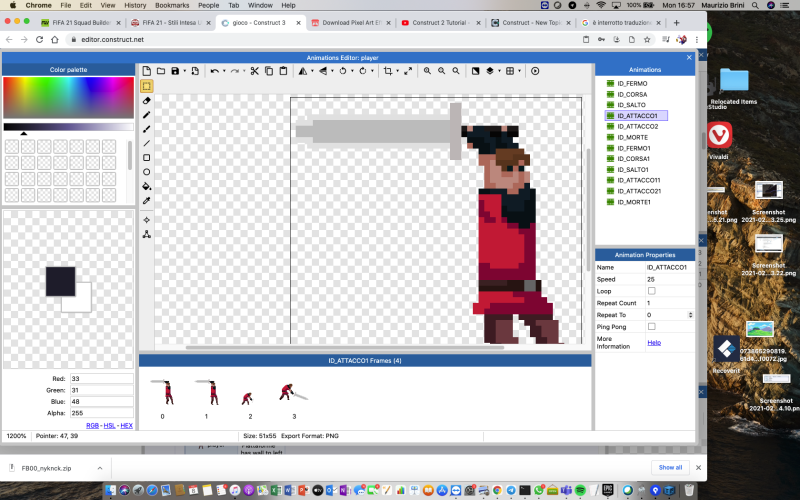Screen dimensions: 800x500
Task: Open the Bookmarks menu in Chrome
Action: tap(172, 5)
